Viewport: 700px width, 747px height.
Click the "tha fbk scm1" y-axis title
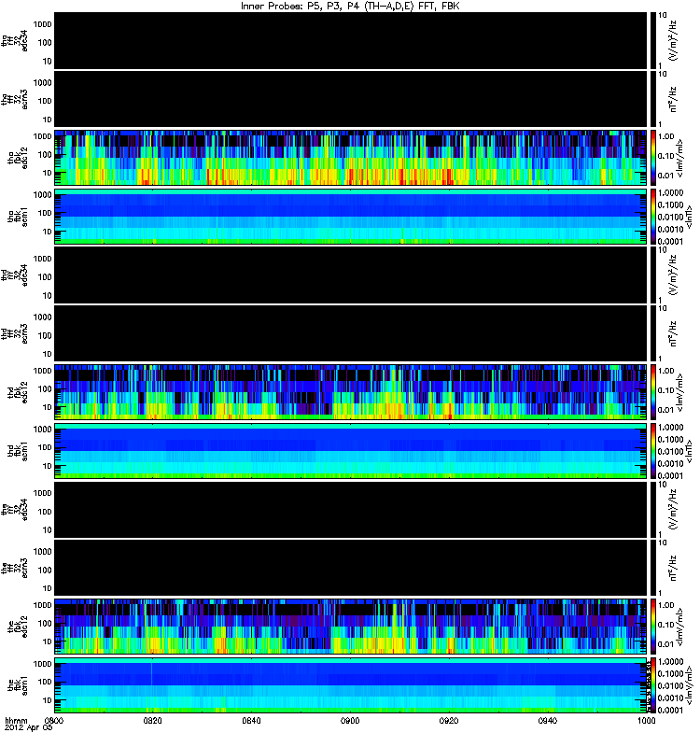(x=18, y=217)
